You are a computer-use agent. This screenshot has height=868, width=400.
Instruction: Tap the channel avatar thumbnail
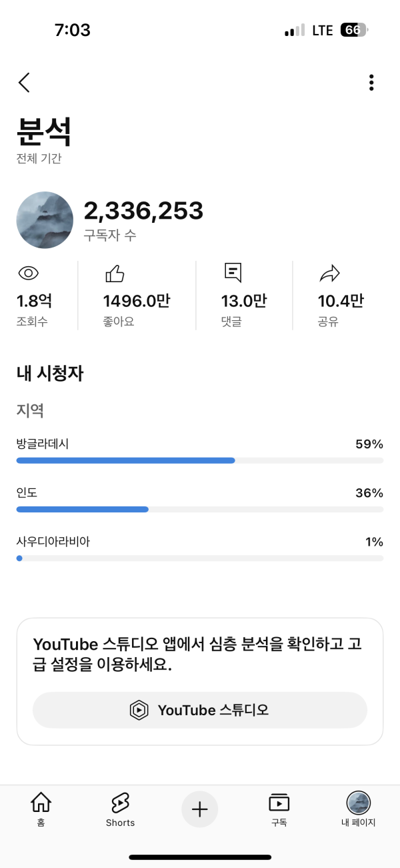pos(45,220)
